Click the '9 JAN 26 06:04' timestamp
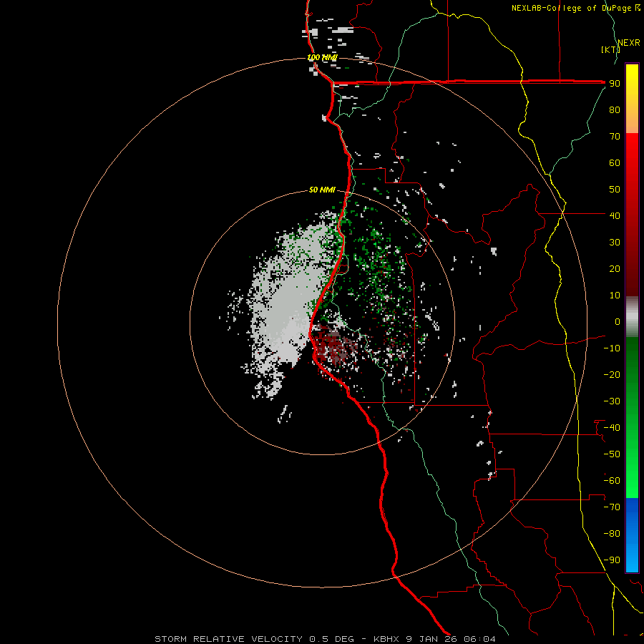The width and height of the screenshot is (644, 644). [x=451, y=639]
